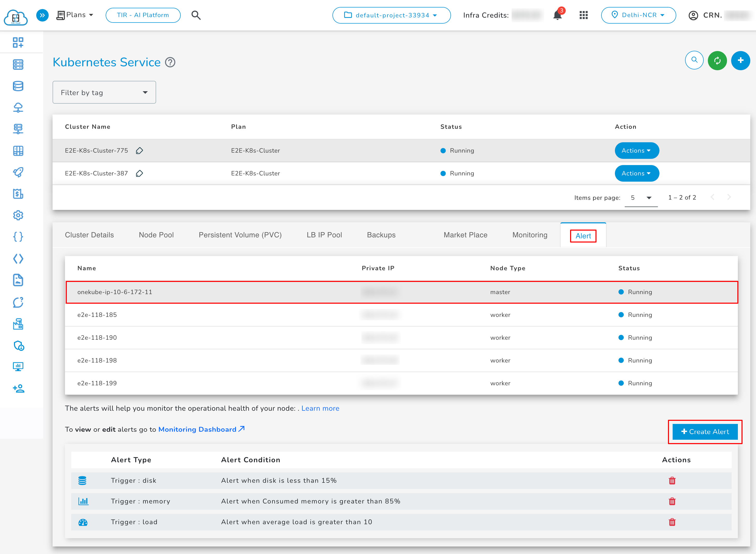This screenshot has height=554, width=756.
Task: Select the e2e-118-199 worker node row
Action: [402, 383]
